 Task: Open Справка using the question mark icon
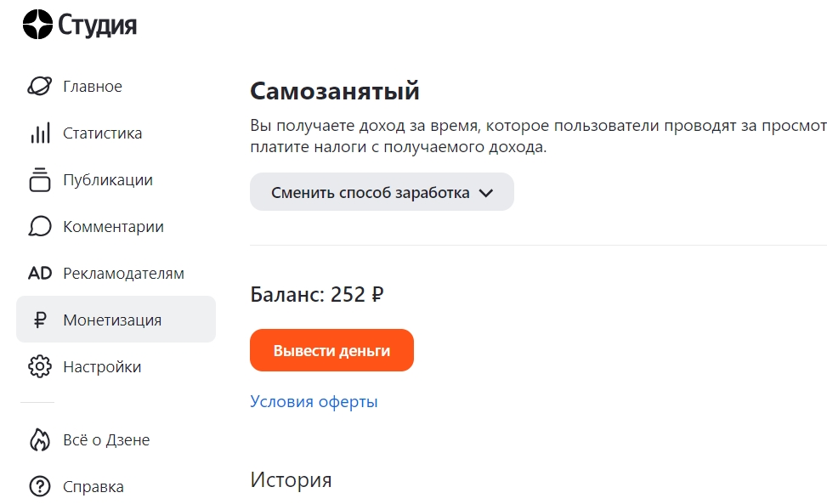click(40, 485)
